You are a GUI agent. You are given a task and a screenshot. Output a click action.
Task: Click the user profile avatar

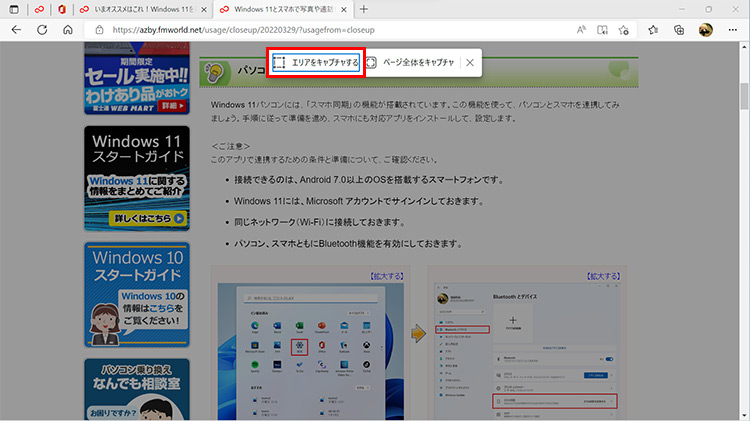click(706, 30)
